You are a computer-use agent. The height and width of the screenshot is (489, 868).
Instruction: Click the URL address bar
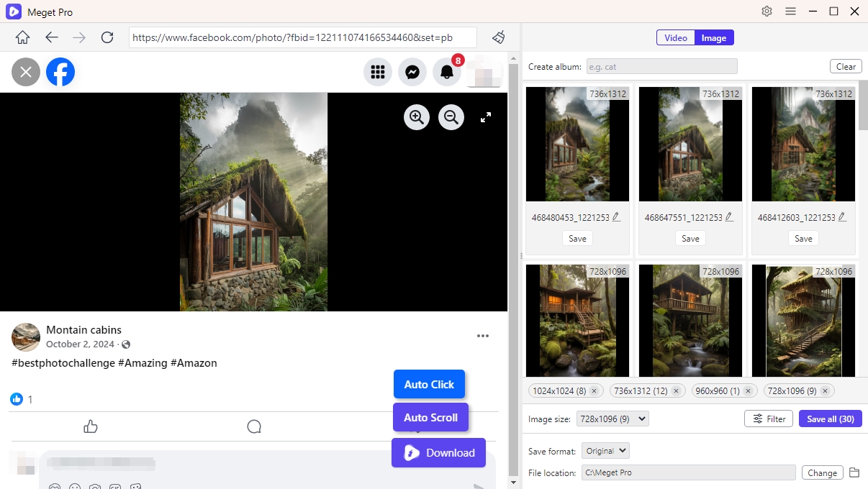(x=303, y=37)
